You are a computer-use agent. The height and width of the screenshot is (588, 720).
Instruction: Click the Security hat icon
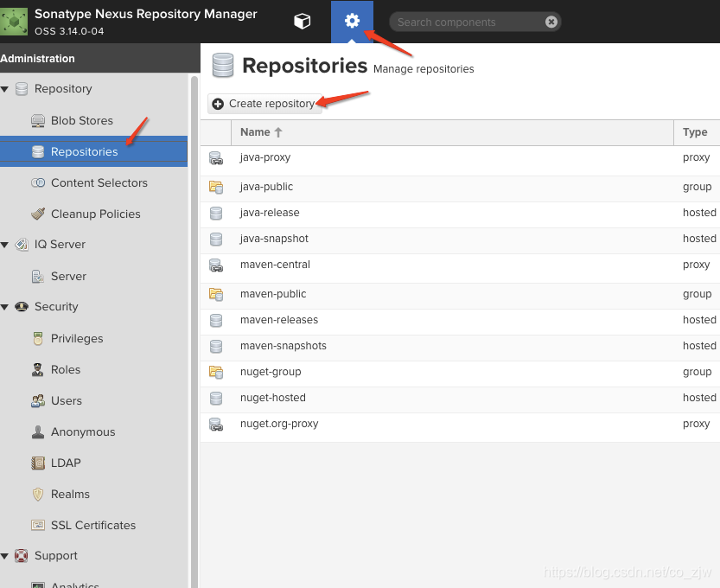pos(22,306)
